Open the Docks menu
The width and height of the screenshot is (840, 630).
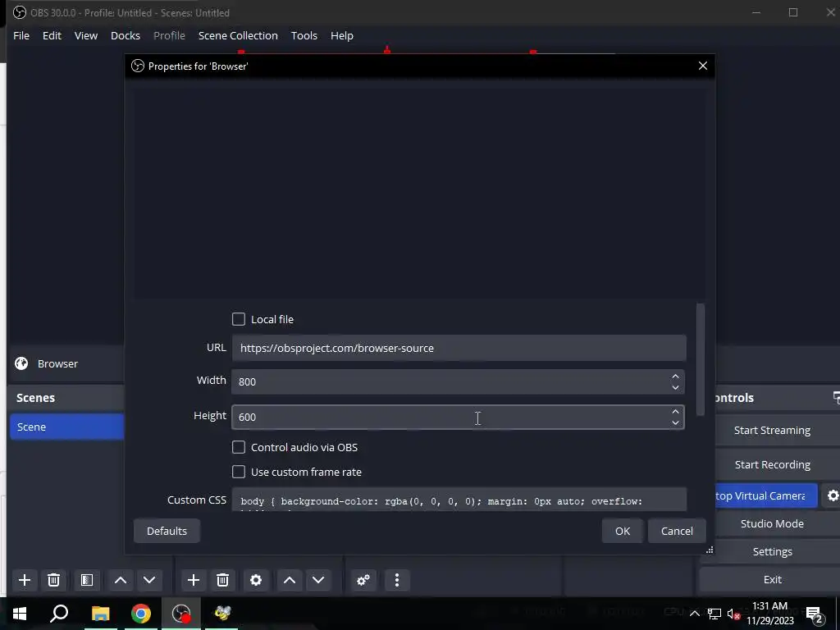click(x=126, y=35)
